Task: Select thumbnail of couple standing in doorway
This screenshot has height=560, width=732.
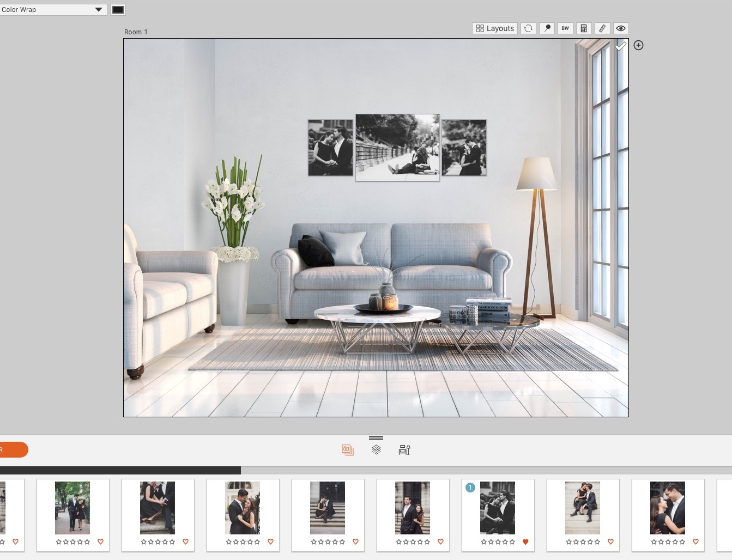Action: click(413, 508)
